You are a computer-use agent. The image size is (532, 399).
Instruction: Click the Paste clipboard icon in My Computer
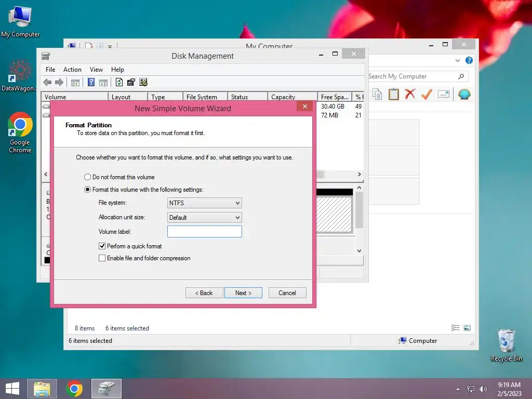(x=394, y=94)
